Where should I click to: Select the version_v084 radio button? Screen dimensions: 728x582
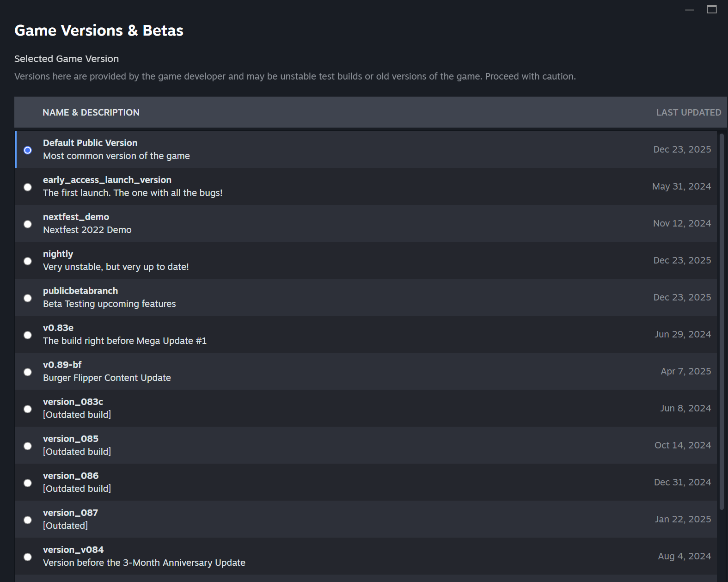tap(28, 557)
